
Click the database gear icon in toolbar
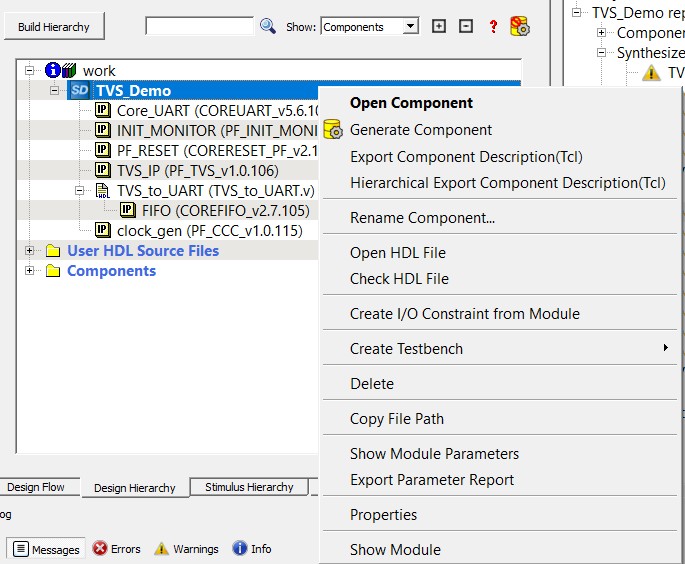(x=520, y=27)
